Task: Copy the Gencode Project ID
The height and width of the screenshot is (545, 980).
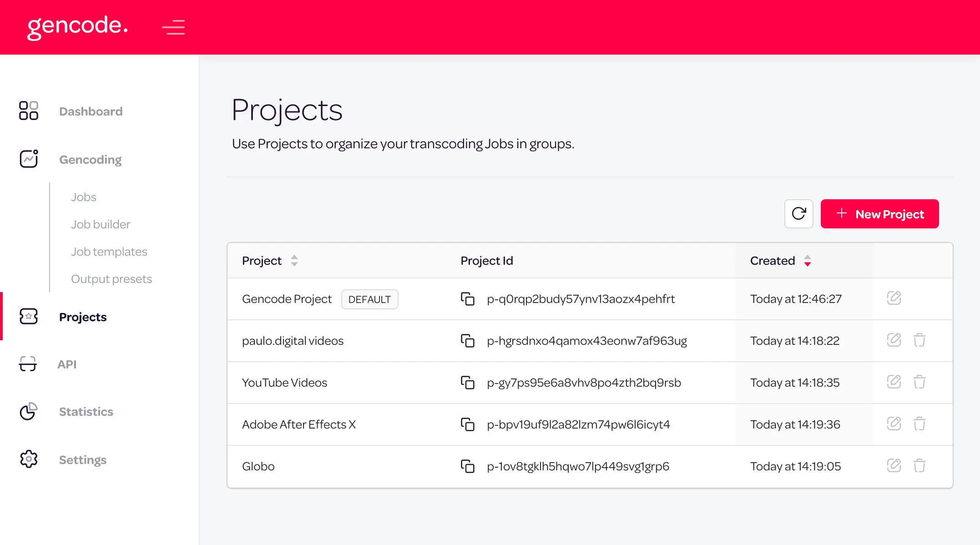Action: [x=467, y=299]
